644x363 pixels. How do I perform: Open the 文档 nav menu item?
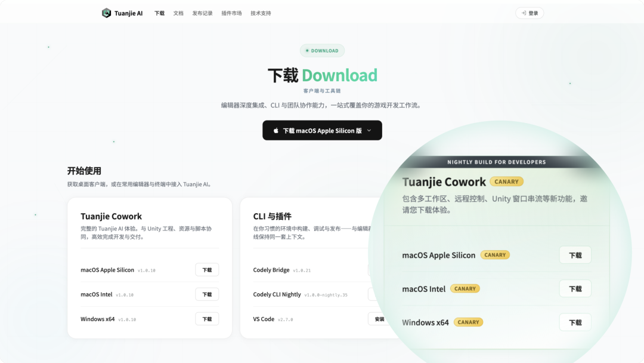point(178,13)
